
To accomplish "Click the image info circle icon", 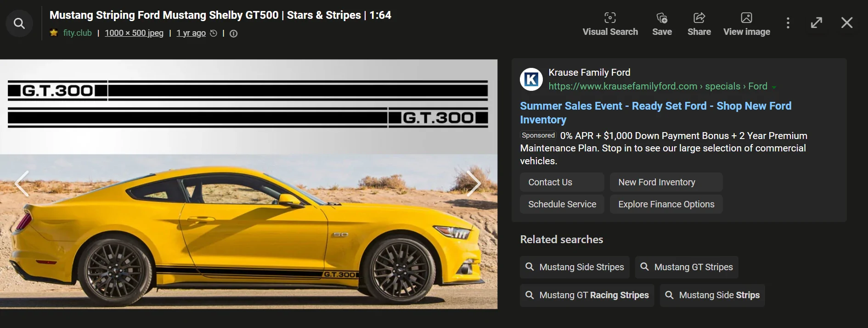I will pos(233,33).
